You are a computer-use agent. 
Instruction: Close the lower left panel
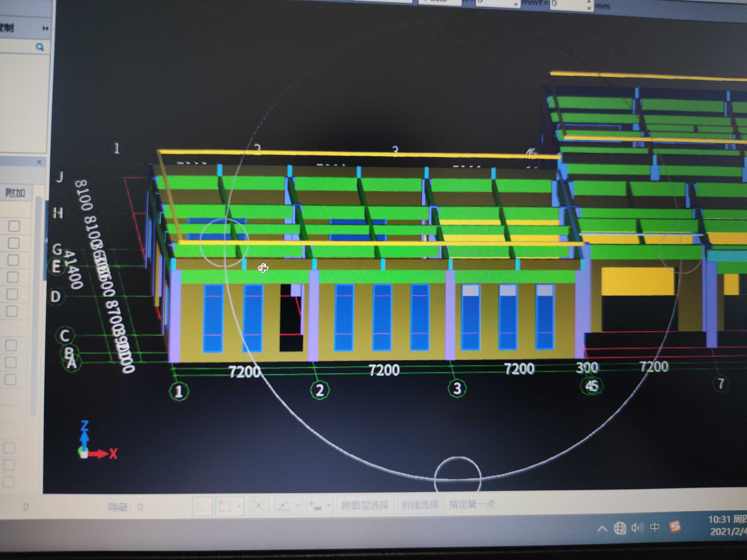tap(39, 162)
